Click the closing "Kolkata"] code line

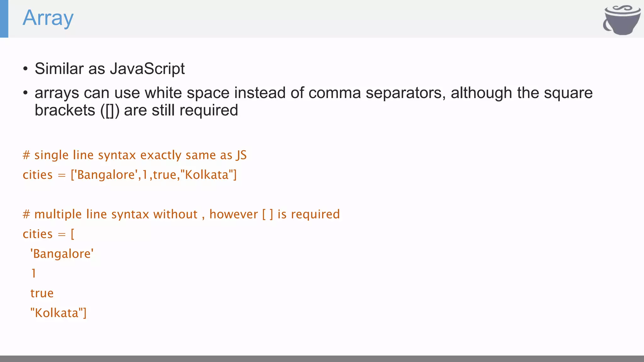tap(58, 313)
